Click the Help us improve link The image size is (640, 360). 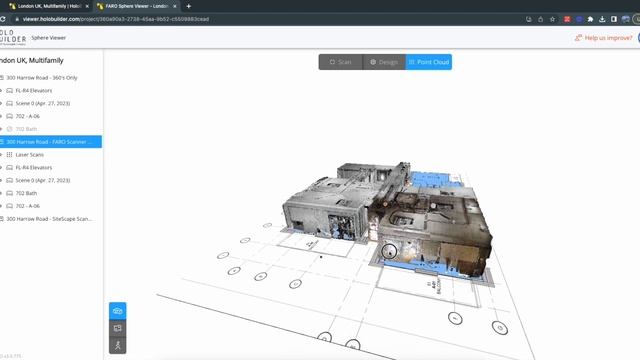click(608, 38)
